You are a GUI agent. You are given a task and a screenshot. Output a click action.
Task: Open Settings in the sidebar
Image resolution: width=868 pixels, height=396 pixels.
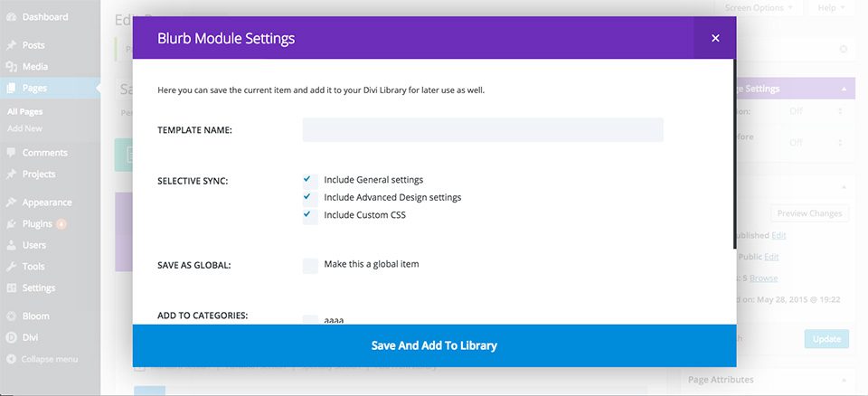pos(39,288)
